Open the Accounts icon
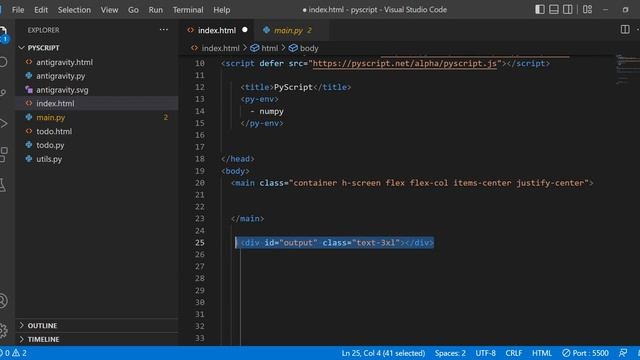 pos(3,300)
